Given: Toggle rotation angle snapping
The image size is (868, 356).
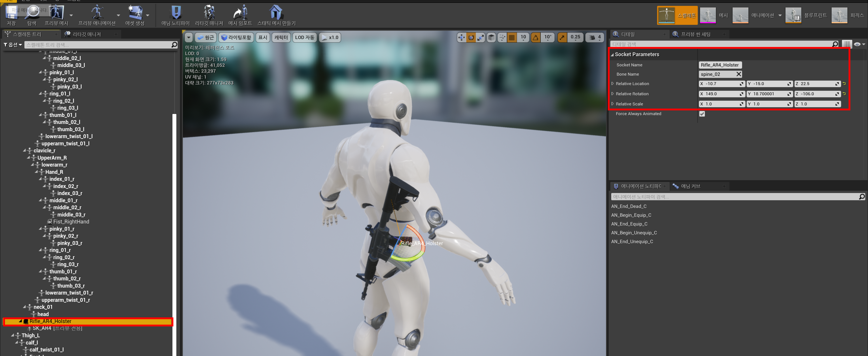Looking at the screenshot, I should (535, 37).
